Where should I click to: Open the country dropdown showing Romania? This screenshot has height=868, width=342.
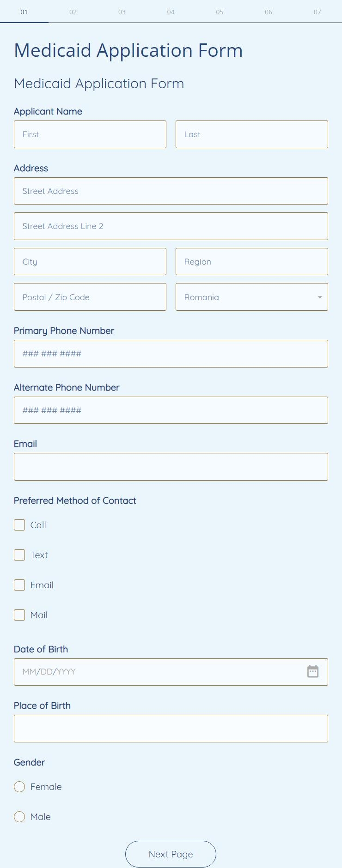[251, 297]
